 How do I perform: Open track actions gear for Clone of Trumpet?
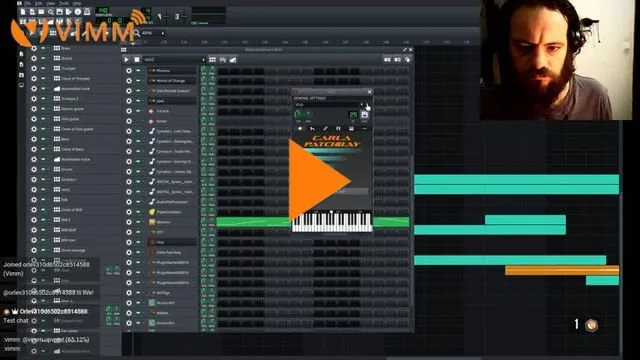pyautogui.click(x=34, y=78)
